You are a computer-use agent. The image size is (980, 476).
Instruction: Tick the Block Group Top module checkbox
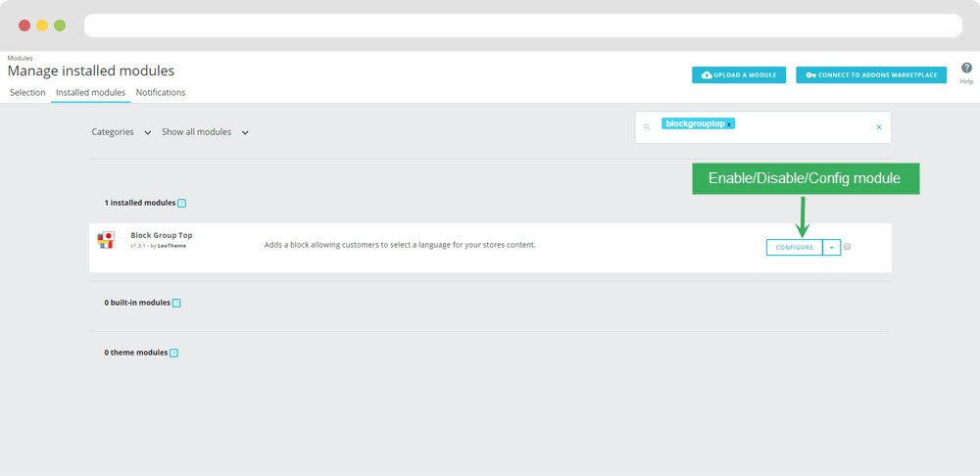coord(847,247)
